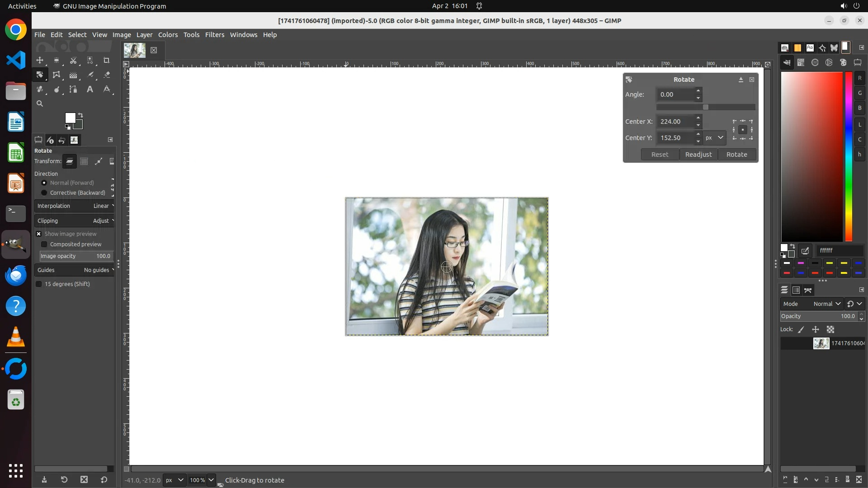Open the Interpolation dropdown
Viewport: 868px width, 488px height.
point(75,206)
